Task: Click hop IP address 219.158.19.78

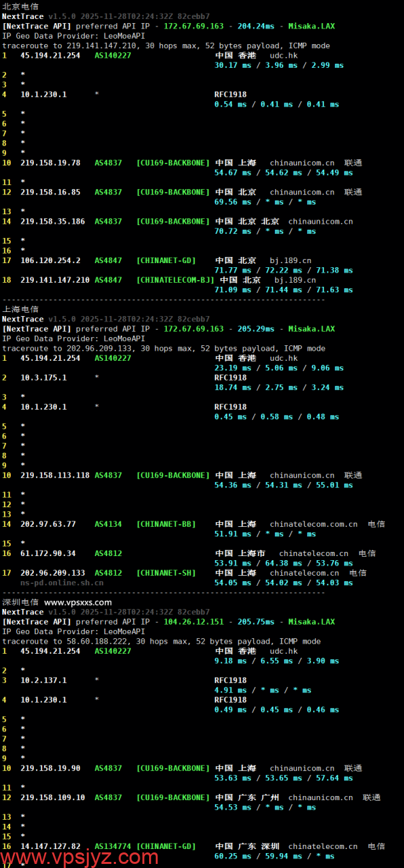Action: 50,163
